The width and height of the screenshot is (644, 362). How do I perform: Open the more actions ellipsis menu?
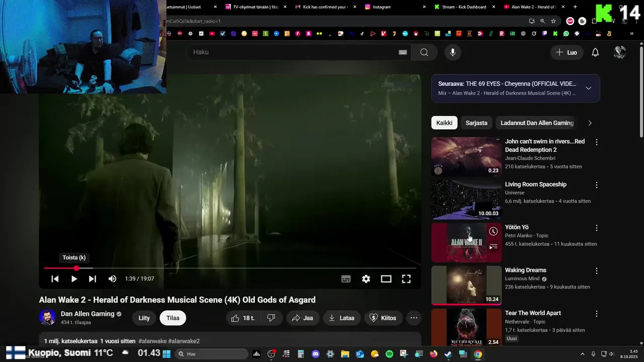coord(414,318)
